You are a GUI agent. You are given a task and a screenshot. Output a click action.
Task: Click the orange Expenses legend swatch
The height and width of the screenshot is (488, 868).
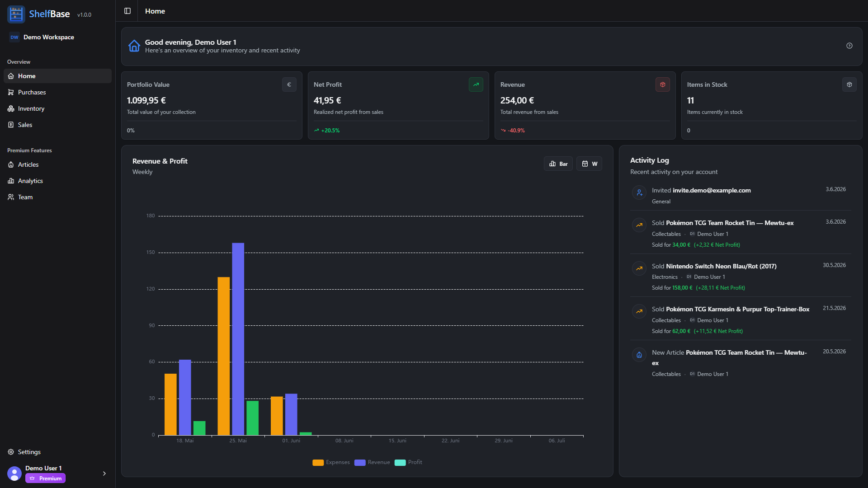(318, 462)
